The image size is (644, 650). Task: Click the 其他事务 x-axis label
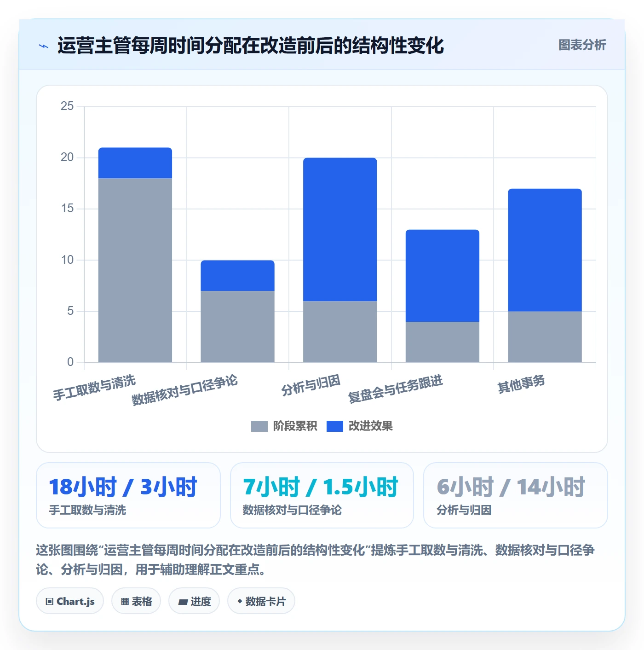521,383
